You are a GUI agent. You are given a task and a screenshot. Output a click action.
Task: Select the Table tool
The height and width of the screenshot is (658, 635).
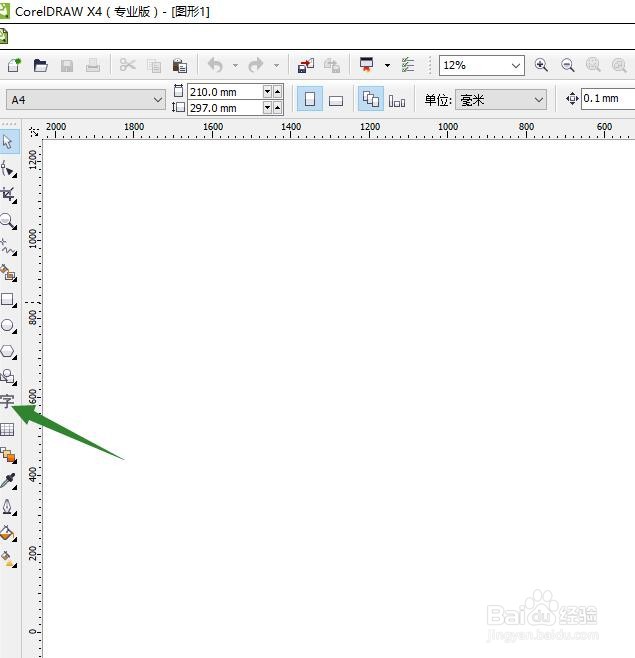[x=8, y=429]
